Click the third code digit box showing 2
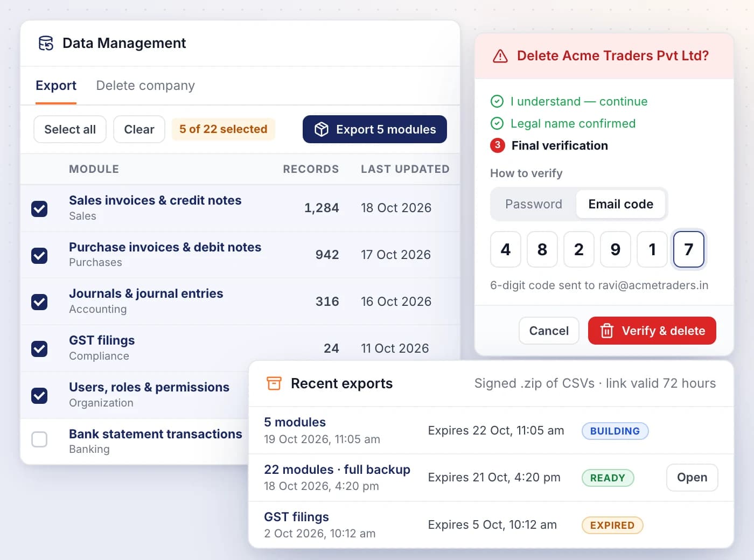 point(579,249)
